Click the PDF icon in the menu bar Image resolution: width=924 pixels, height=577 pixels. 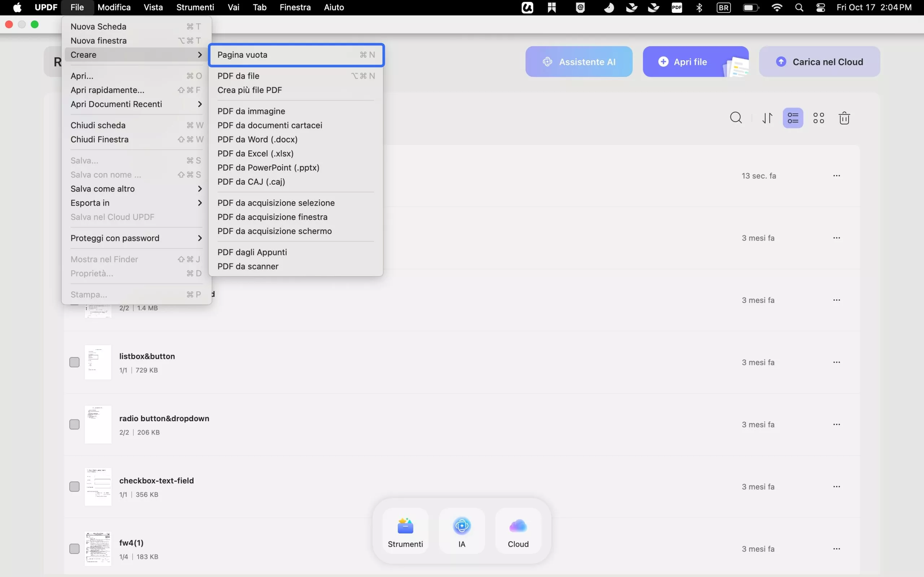tap(677, 7)
